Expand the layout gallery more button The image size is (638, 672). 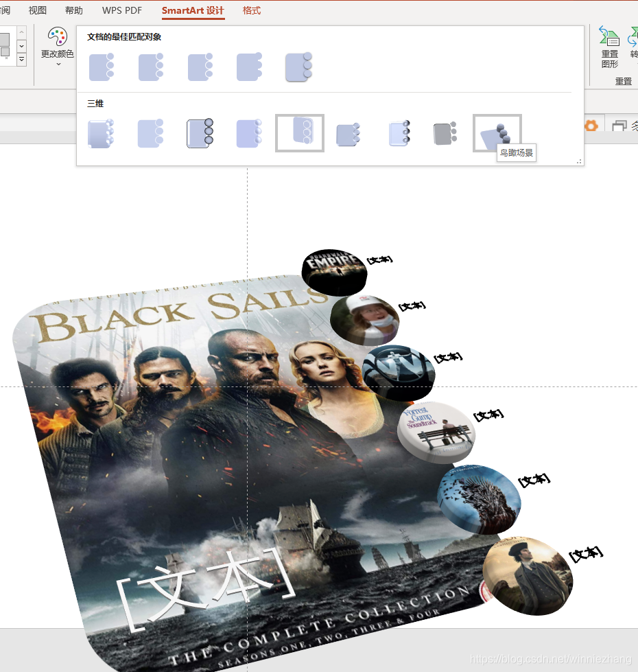(21, 59)
